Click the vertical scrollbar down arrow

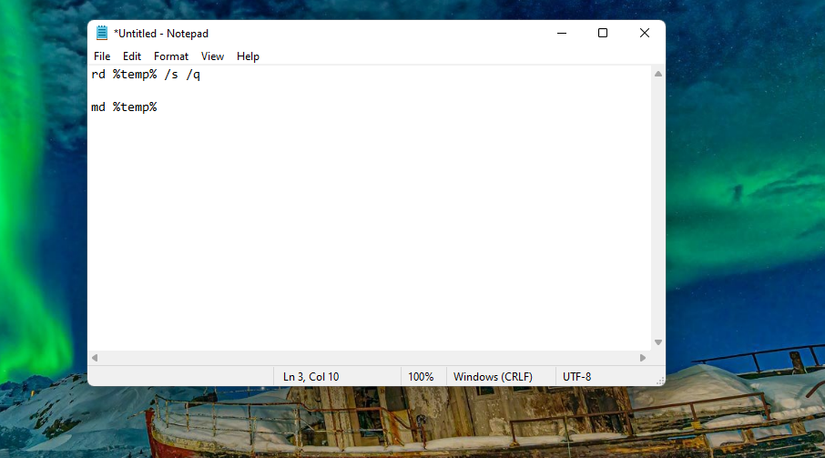pyautogui.click(x=658, y=342)
